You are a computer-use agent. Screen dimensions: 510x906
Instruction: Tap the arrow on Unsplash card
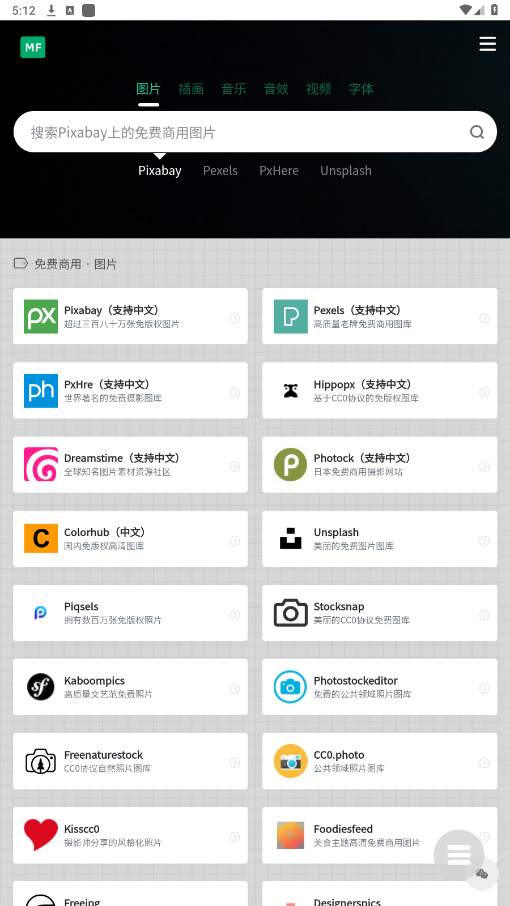click(484, 541)
